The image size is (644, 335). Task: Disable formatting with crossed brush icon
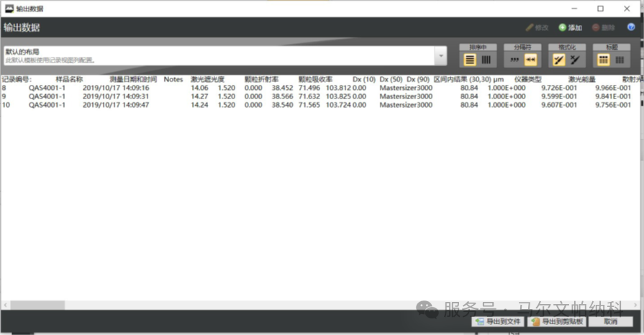(x=575, y=60)
